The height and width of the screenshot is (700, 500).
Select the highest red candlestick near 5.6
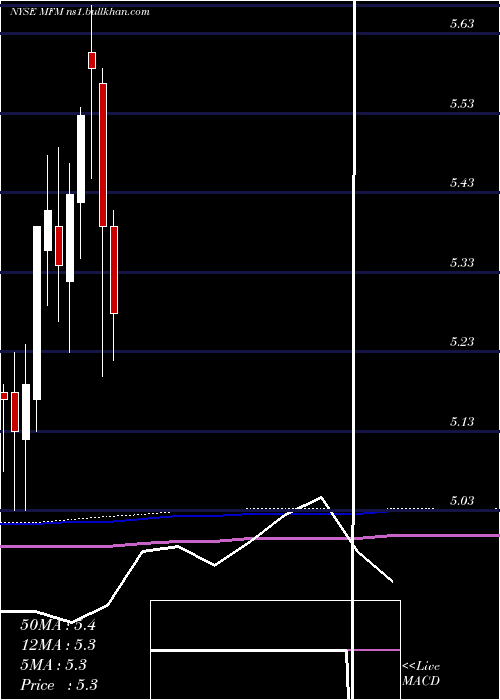(92, 60)
